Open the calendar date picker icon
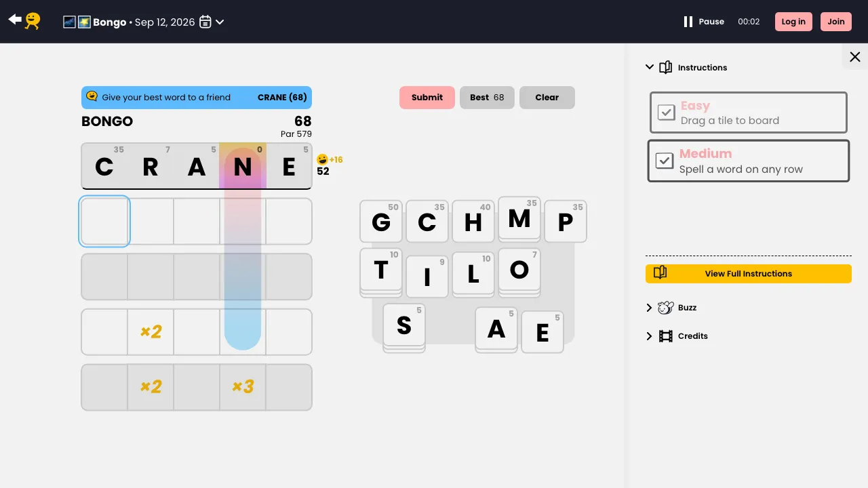868x488 pixels. tap(205, 22)
